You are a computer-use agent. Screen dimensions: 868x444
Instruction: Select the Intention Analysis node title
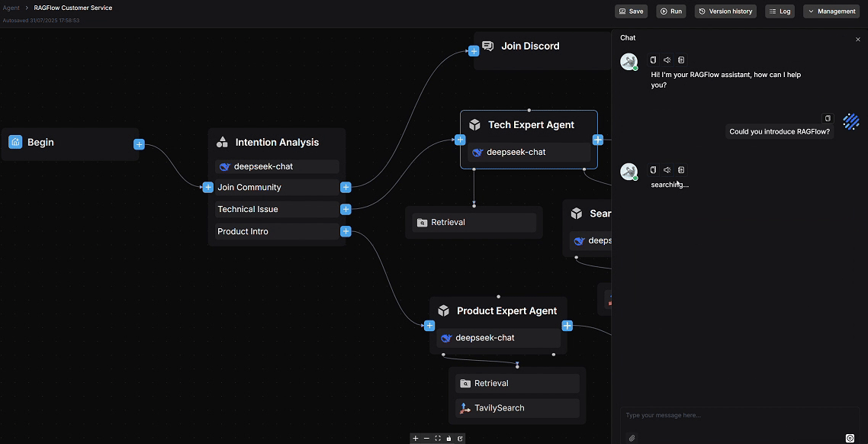[x=277, y=143]
